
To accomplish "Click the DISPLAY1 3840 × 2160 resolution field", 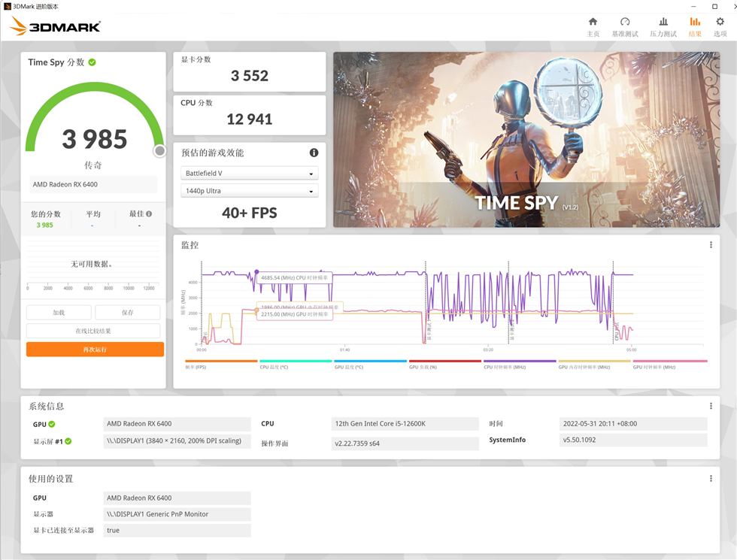I will [177, 440].
